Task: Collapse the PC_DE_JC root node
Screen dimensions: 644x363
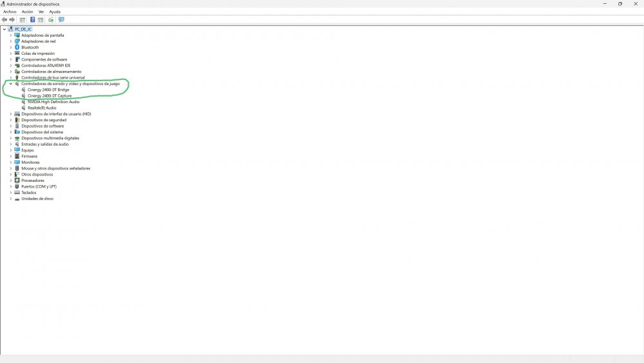Action: (x=4, y=29)
